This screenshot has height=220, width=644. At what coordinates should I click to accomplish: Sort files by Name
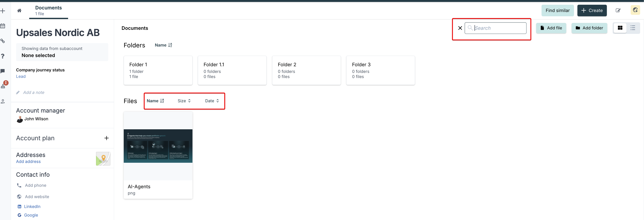point(156,101)
